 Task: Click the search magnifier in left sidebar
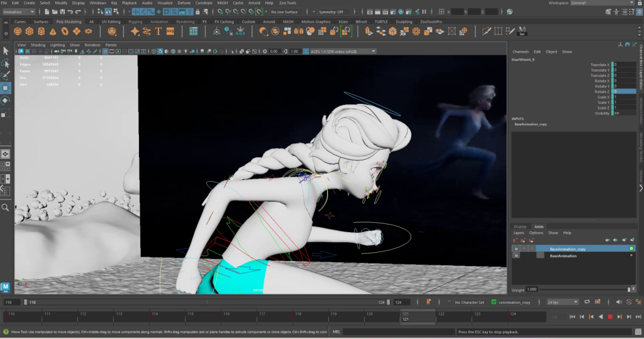point(5,208)
